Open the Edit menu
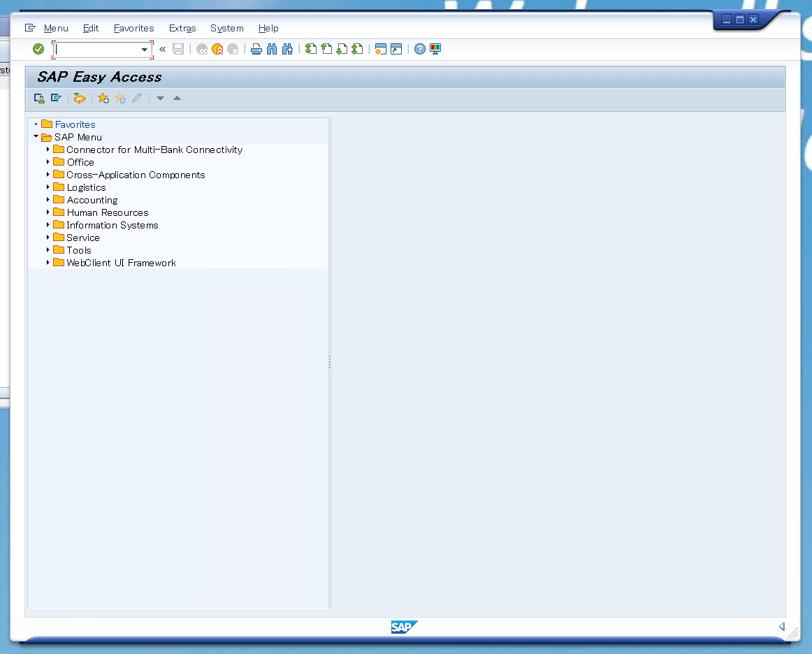The width and height of the screenshot is (812, 654). click(91, 29)
